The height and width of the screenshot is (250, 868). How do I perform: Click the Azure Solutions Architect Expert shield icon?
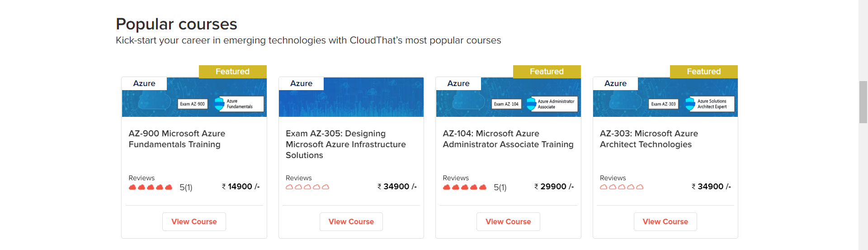690,104
